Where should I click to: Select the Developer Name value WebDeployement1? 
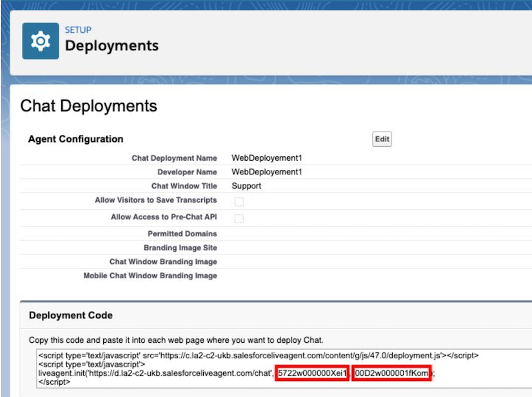(x=267, y=172)
